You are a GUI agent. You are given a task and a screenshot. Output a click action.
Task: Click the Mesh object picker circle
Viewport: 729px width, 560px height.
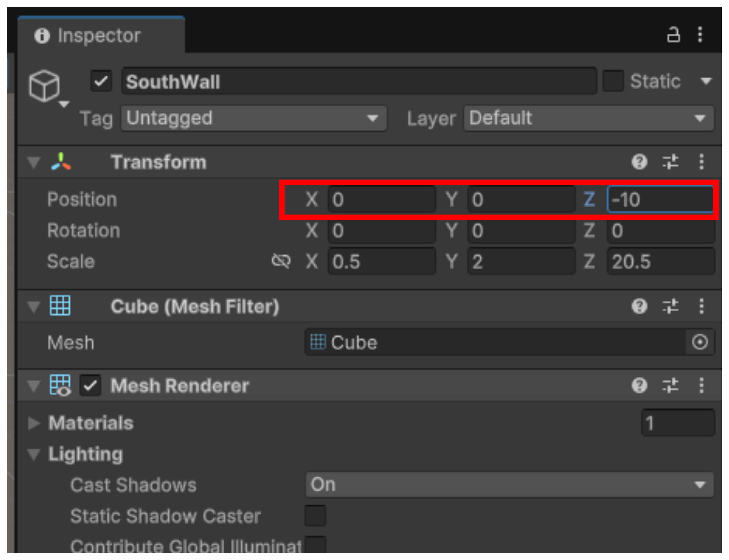point(699,342)
